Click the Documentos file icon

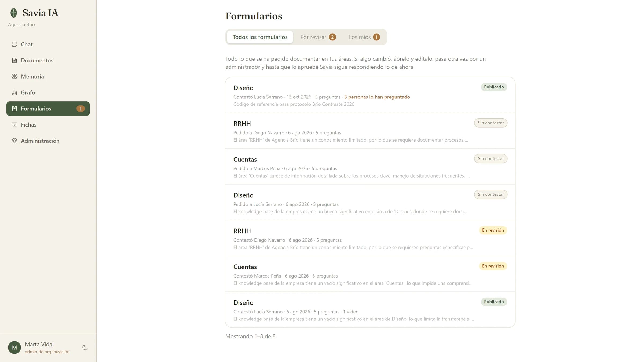(x=14, y=60)
